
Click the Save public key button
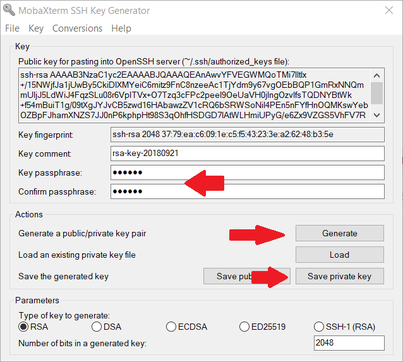pos(247,276)
